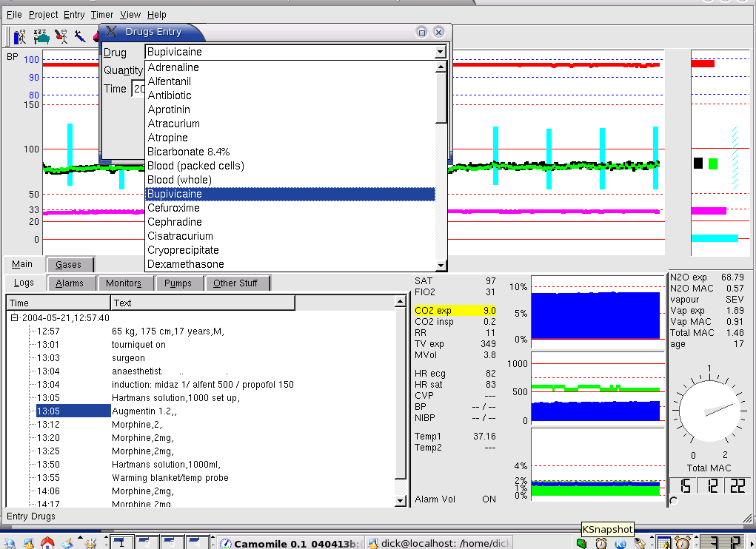This screenshot has height=549, width=756.
Task: Select Atropine from the drug list
Action: click(168, 138)
